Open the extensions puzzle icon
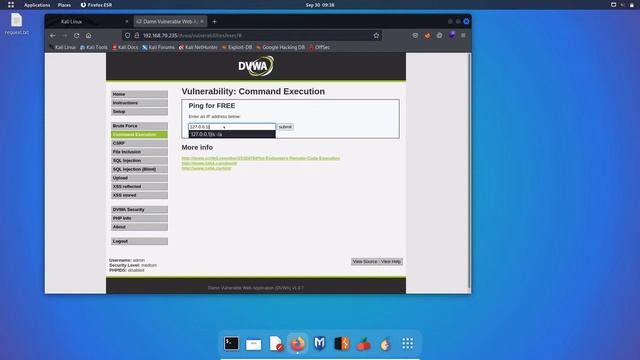This screenshot has width=640, height=360. pos(439,36)
